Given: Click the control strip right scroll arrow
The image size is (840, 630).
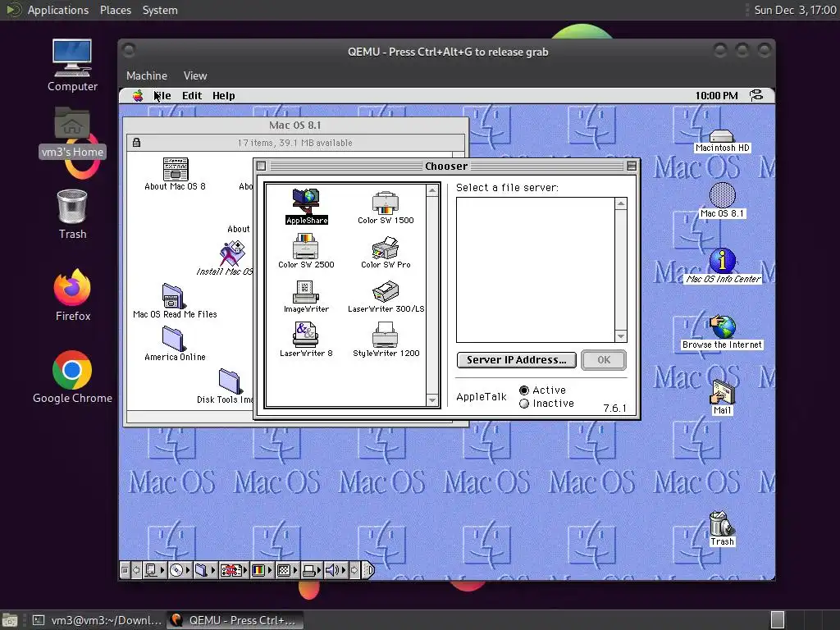Looking at the screenshot, I should pyautogui.click(x=354, y=570).
